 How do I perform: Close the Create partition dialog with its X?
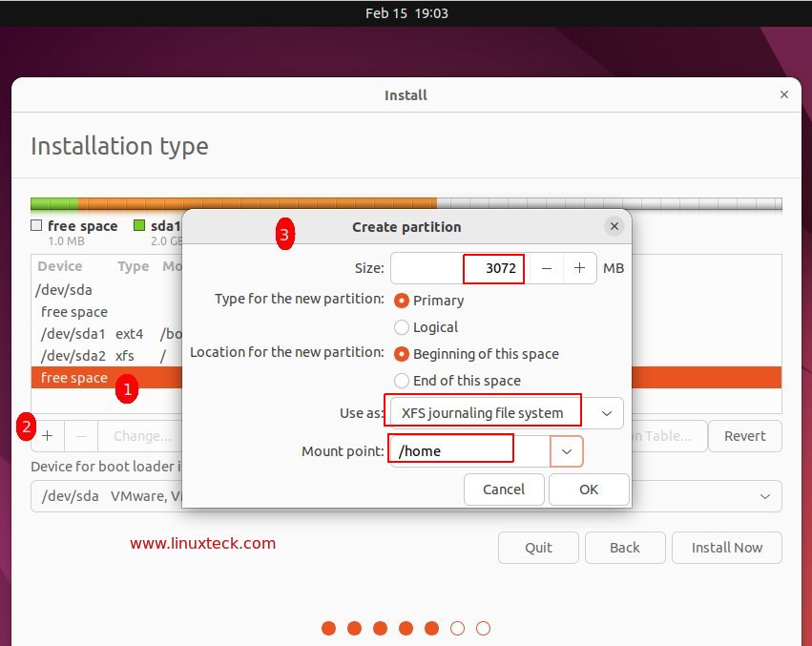pyautogui.click(x=614, y=226)
